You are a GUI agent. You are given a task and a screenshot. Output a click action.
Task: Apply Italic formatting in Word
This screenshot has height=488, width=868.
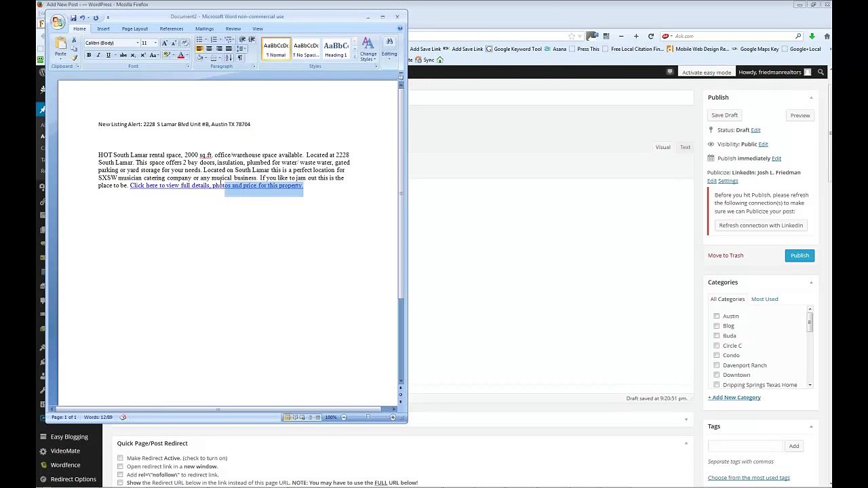(x=98, y=55)
